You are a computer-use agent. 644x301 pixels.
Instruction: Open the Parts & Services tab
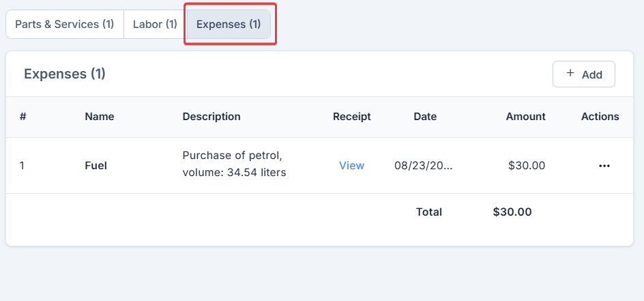65,25
